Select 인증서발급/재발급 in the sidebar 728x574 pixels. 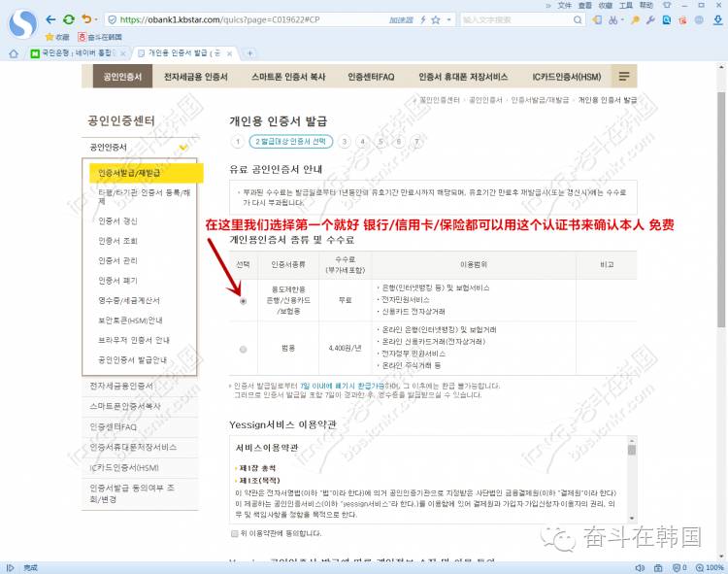(x=147, y=173)
